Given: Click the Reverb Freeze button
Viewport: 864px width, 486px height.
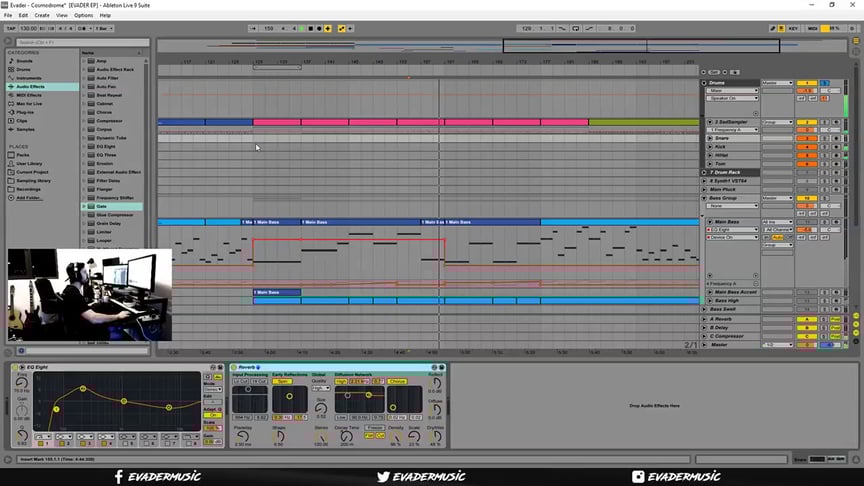Looking at the screenshot, I should tap(374, 428).
